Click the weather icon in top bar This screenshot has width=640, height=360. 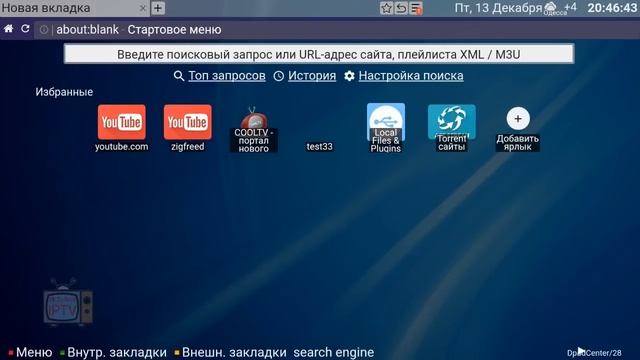(551, 7)
